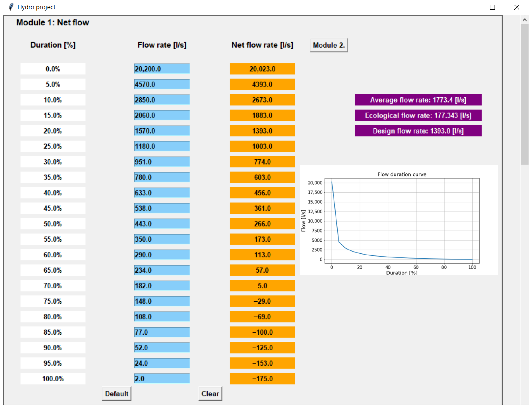Maximize the Hydro project window
532x407 pixels.
(492, 7)
